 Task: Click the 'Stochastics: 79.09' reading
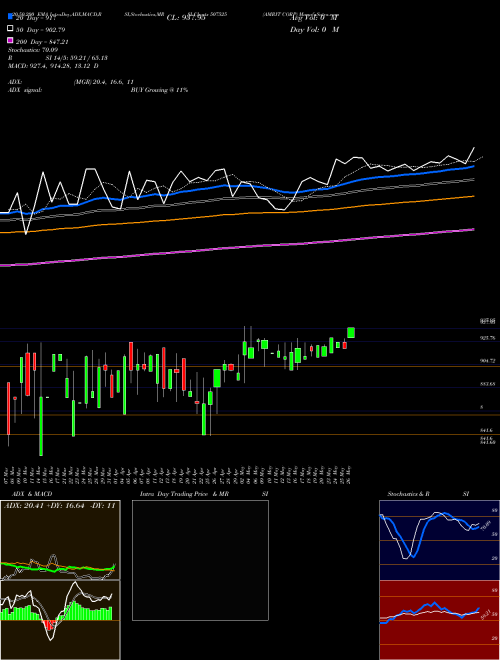[x=33, y=50]
